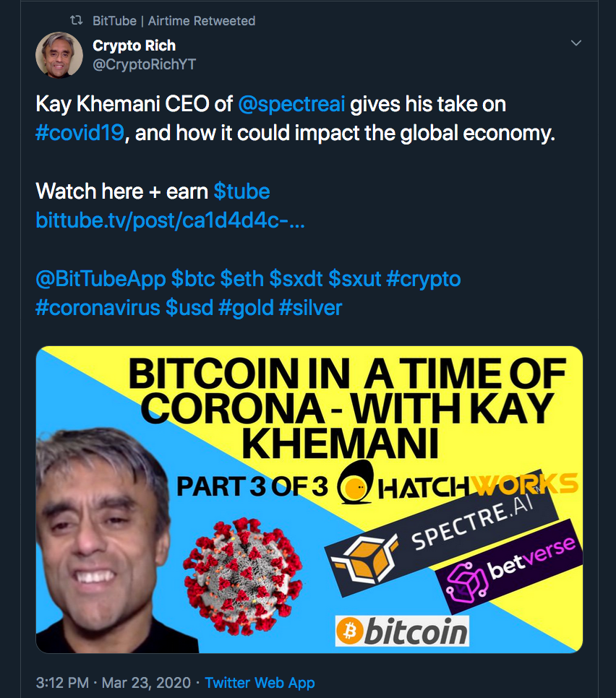Screen dimensions: 616x698
Task: Open the Crypto Rich display name
Action: pyautogui.click(x=134, y=46)
